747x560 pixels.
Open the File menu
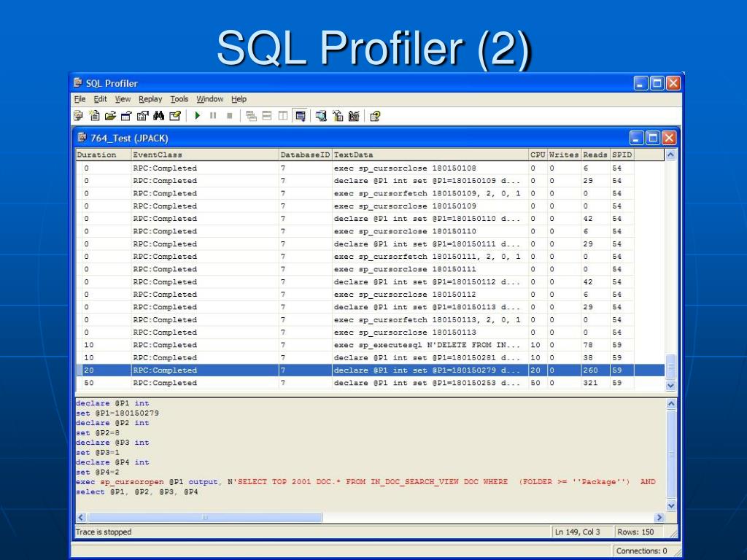pyautogui.click(x=80, y=99)
